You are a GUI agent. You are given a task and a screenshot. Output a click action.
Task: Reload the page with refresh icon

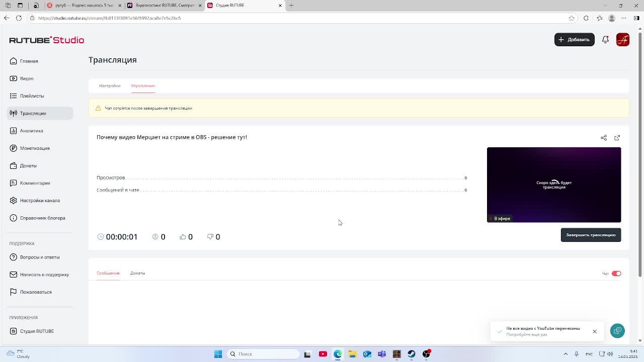pos(19,18)
